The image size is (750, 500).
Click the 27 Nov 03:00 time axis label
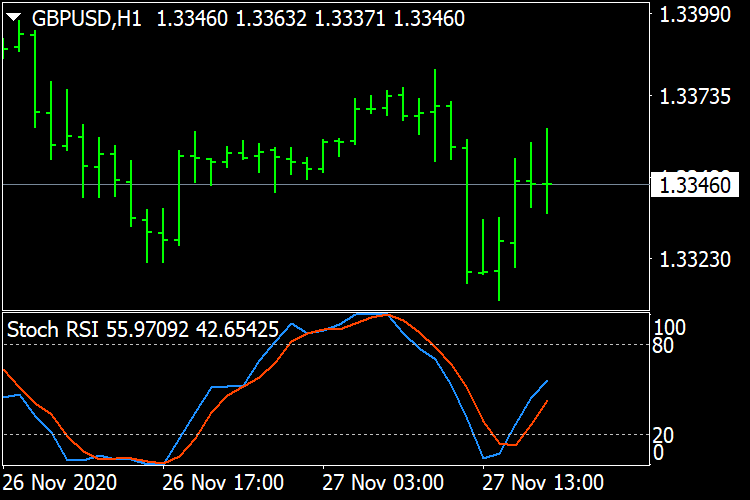(383, 483)
